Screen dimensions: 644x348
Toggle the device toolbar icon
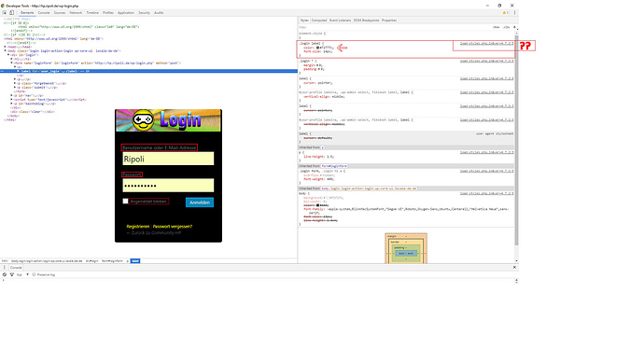coord(11,13)
